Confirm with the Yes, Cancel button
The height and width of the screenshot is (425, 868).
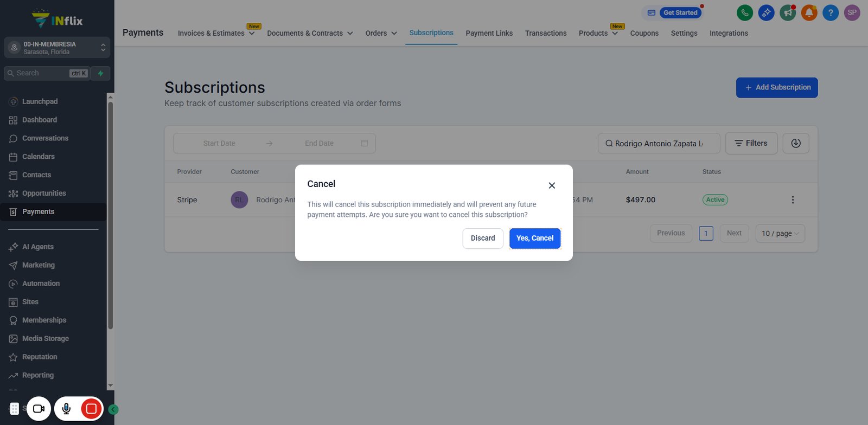[x=535, y=239]
